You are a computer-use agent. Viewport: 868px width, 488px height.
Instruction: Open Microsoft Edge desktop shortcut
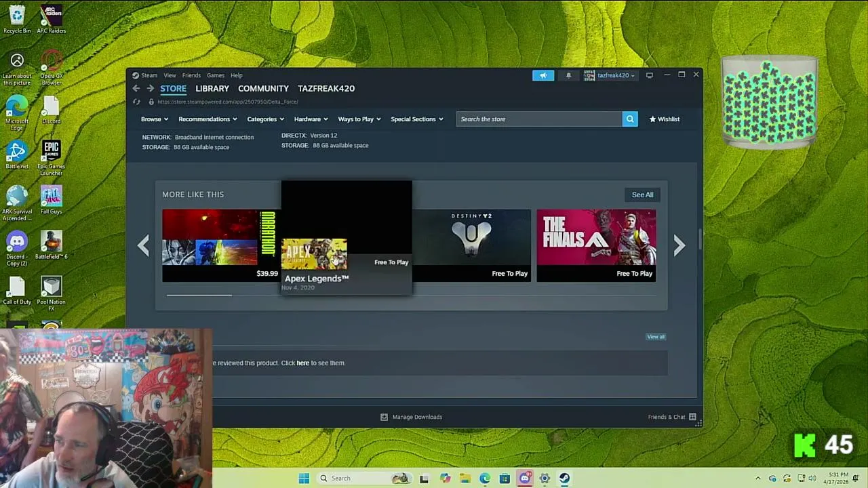[17, 114]
